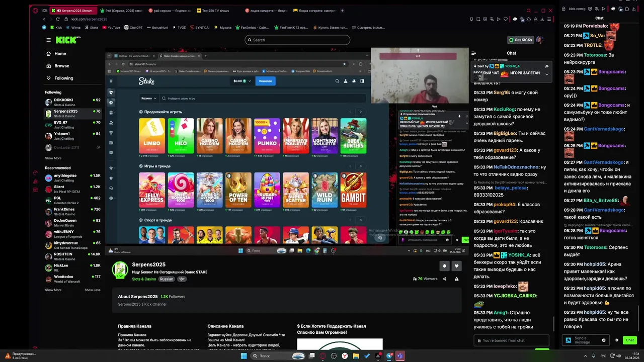Viewport: 644px width, 362px height.
Task: Open ChatGPT bookmark
Action: (x=134, y=28)
